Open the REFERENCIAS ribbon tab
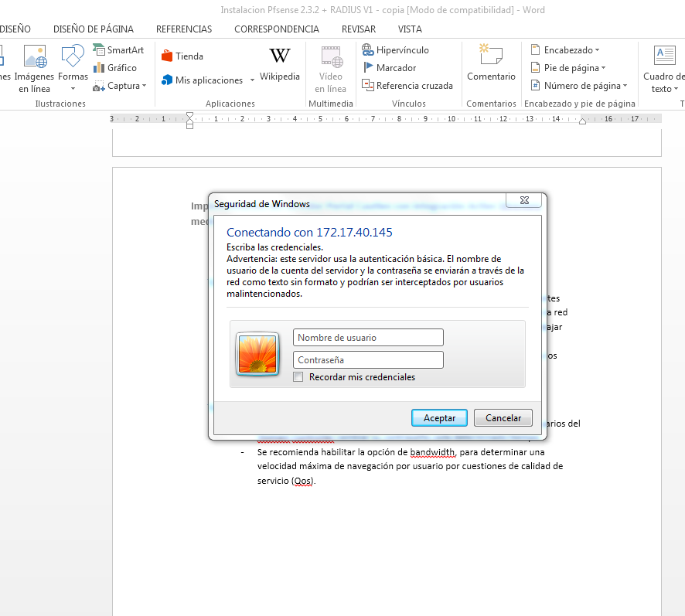Screen dimensions: 685x616 click(184, 29)
